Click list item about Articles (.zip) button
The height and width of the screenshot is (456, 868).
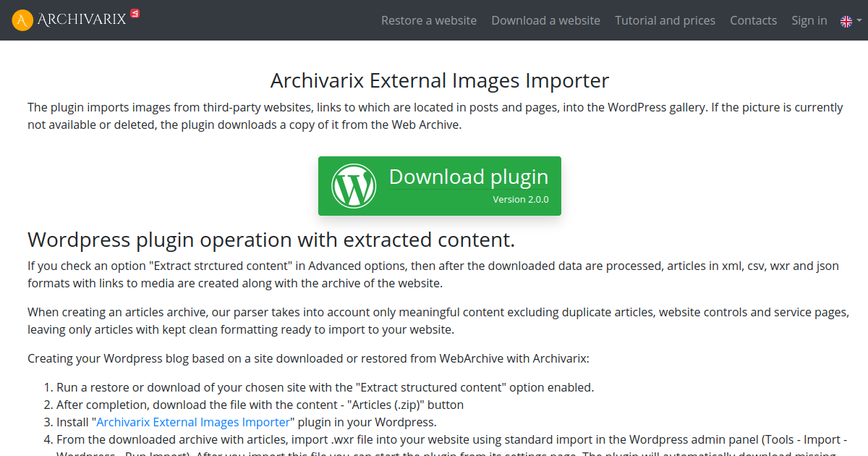pyautogui.click(x=260, y=405)
